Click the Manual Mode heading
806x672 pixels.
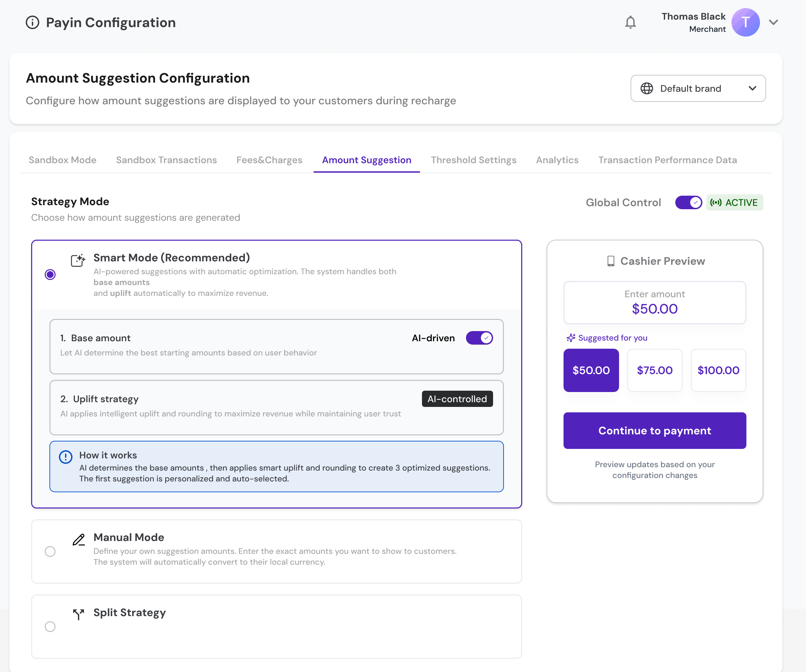pyautogui.click(x=129, y=537)
